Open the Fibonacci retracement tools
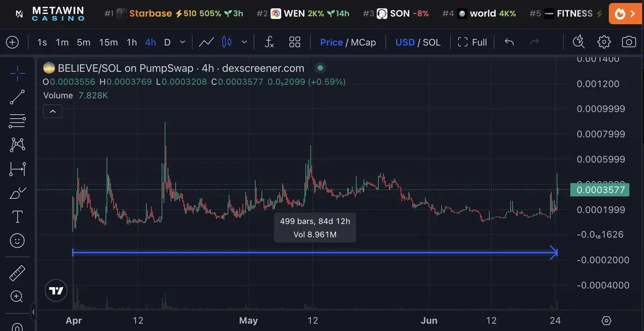 tap(17, 121)
